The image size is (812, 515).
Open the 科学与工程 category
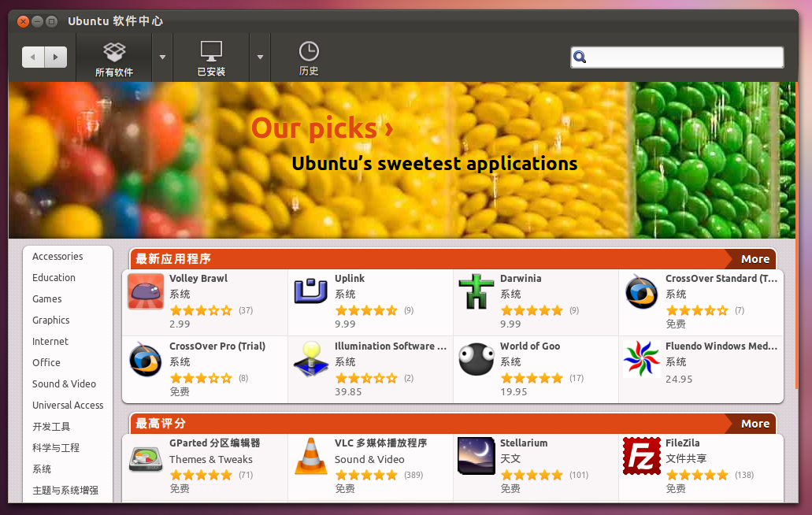tap(56, 448)
